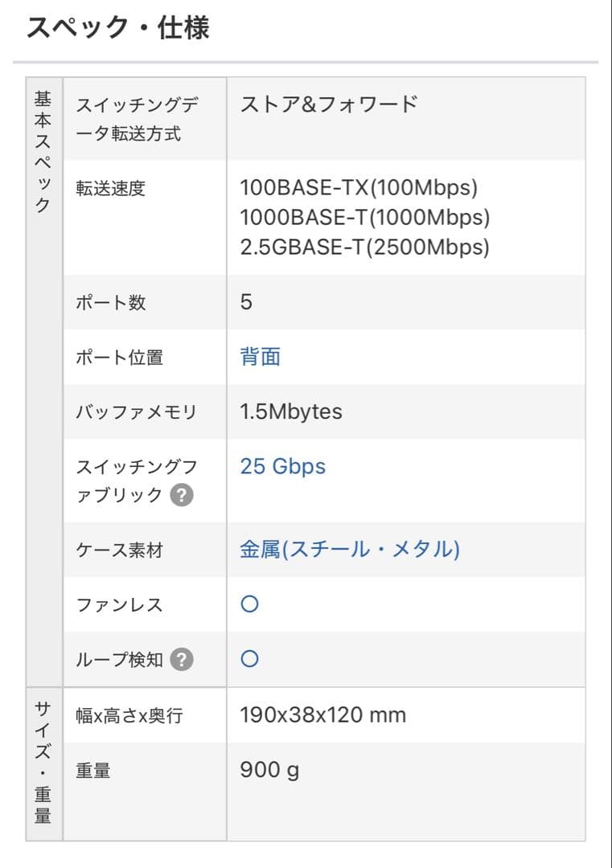Click the help icon next to スイッチングファブリック

pos(183,496)
